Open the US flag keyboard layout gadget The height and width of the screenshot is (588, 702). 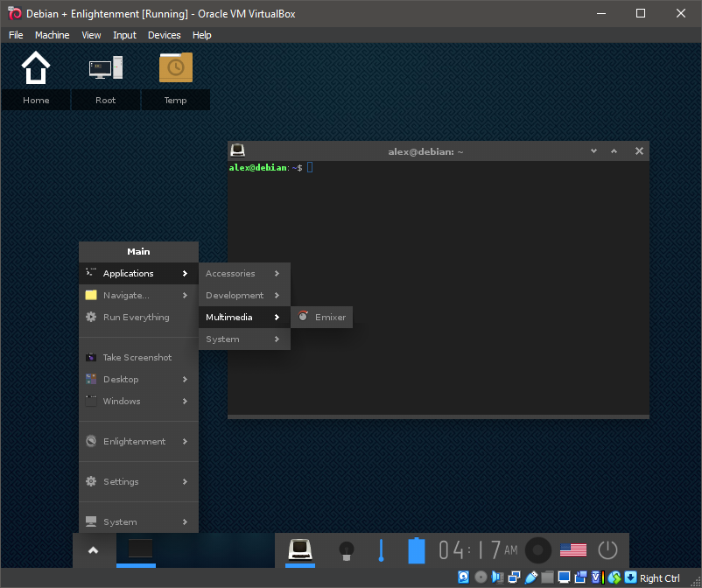pos(573,550)
